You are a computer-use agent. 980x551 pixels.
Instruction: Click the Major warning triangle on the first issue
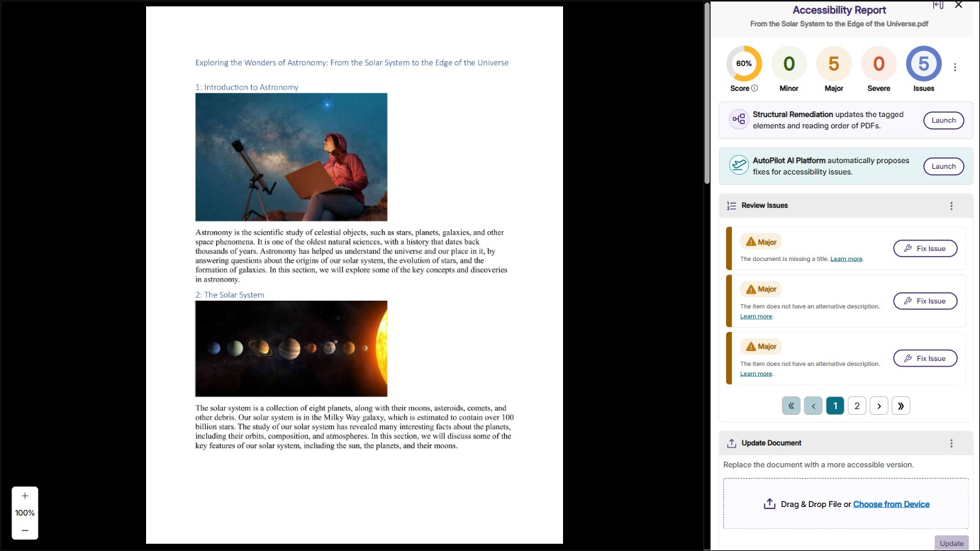[750, 241]
